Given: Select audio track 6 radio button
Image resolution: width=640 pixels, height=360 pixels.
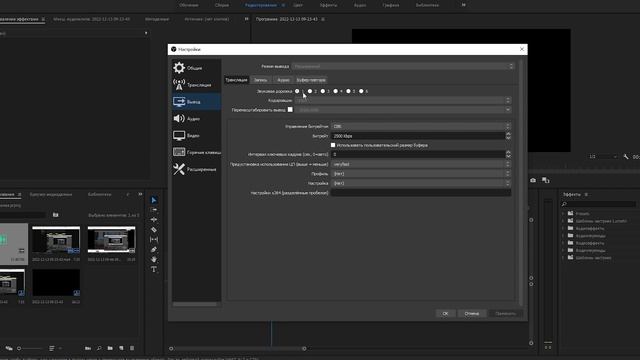Looking at the screenshot, I should (x=361, y=91).
